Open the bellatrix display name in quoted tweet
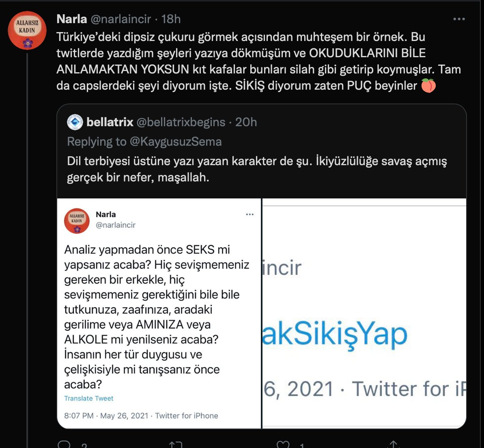Screen dimensions: 484x448 [x=110, y=122]
